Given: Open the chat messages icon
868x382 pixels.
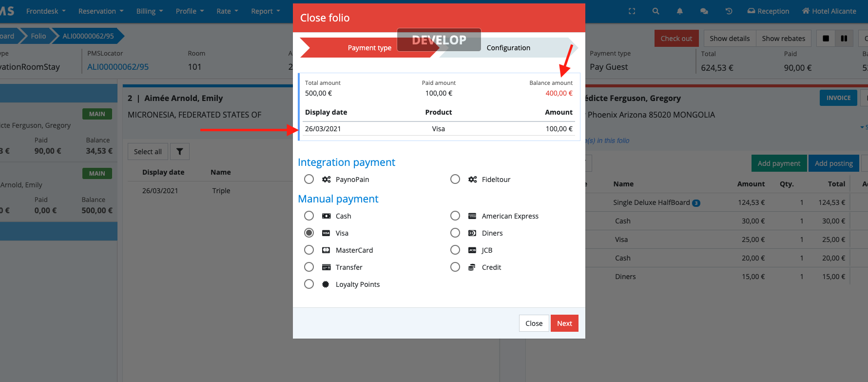Looking at the screenshot, I should 704,11.
